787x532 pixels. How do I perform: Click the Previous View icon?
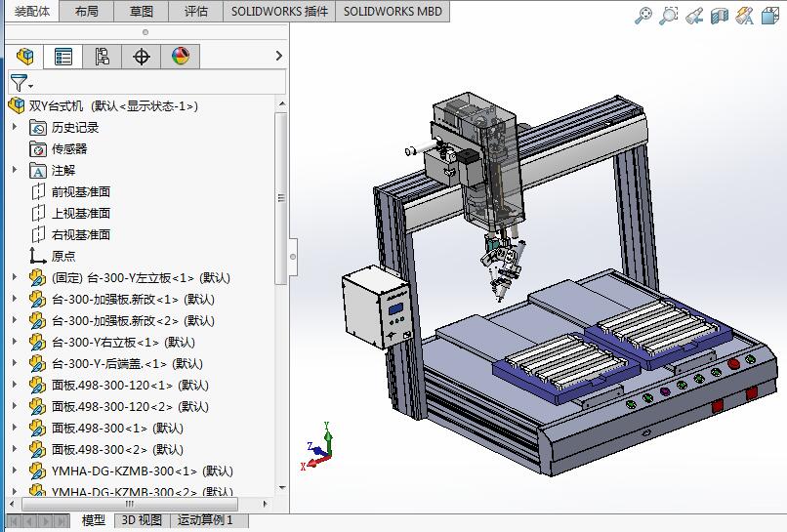(x=694, y=16)
